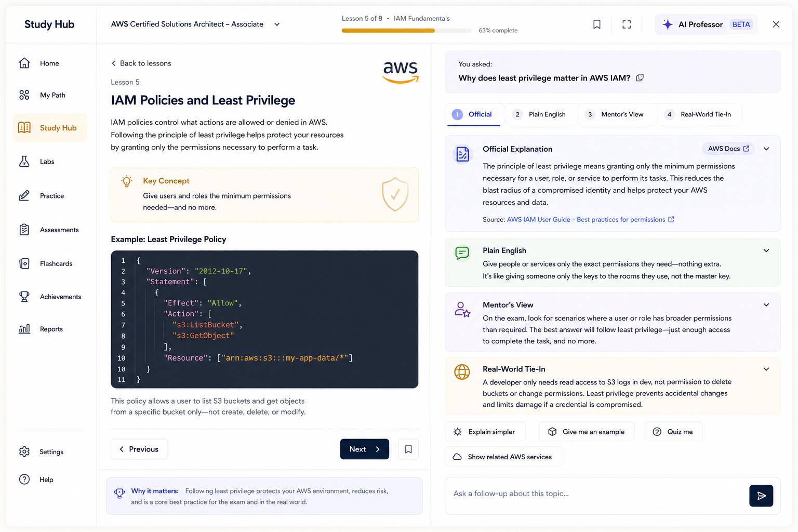Switch to the Mentor's View tab
Screen dimensions: 798x532
pos(616,114)
